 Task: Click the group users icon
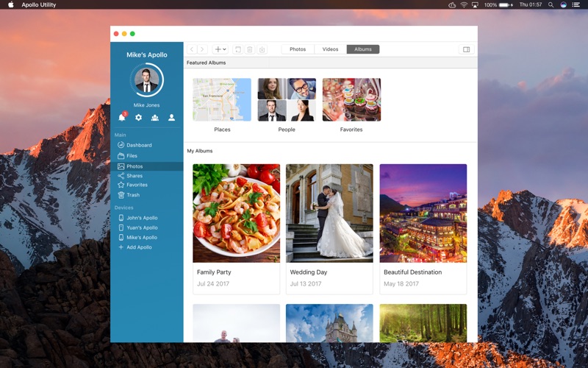tap(155, 118)
